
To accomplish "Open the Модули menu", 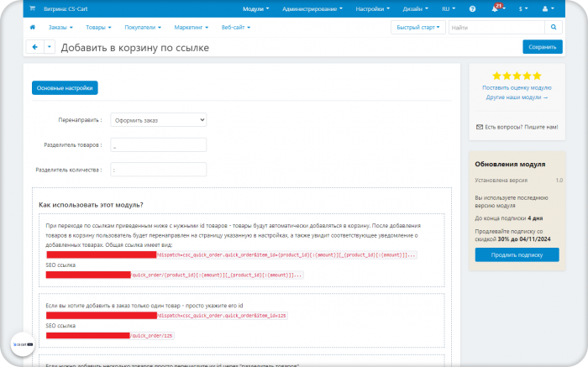I will click(255, 8).
